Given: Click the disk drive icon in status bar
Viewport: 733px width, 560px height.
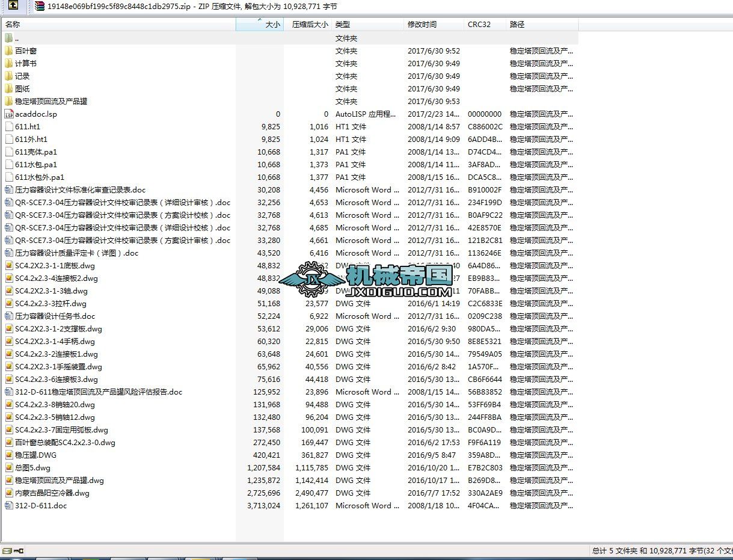Looking at the screenshot, I should coord(6,550).
